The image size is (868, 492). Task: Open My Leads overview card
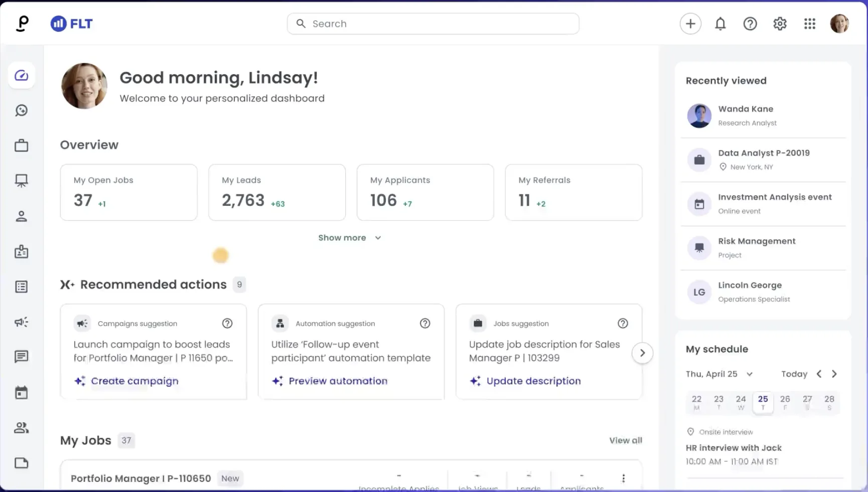277,192
